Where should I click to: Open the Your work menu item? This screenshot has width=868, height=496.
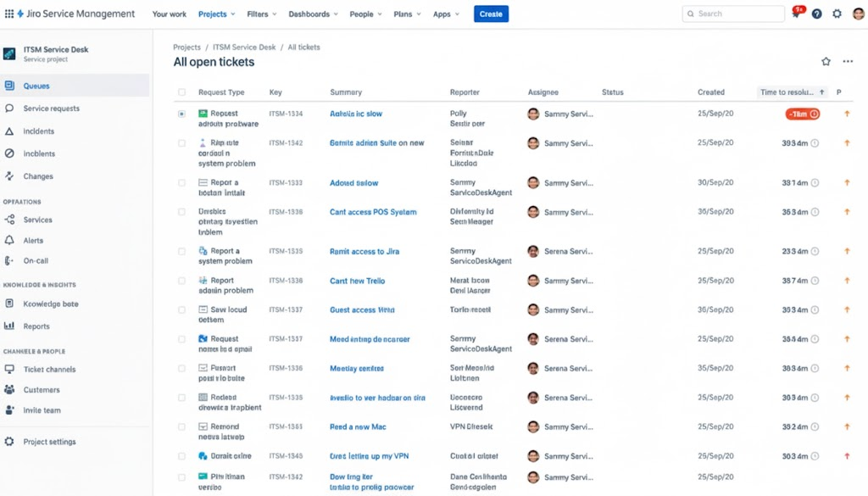(x=170, y=14)
